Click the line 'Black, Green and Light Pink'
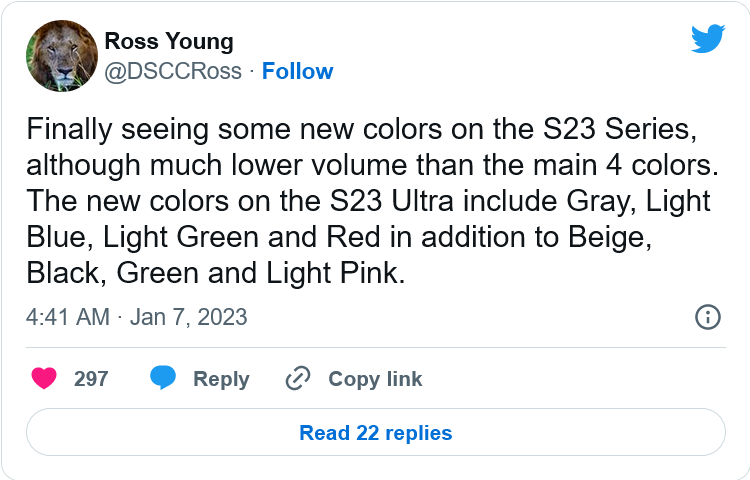 click(216, 273)
